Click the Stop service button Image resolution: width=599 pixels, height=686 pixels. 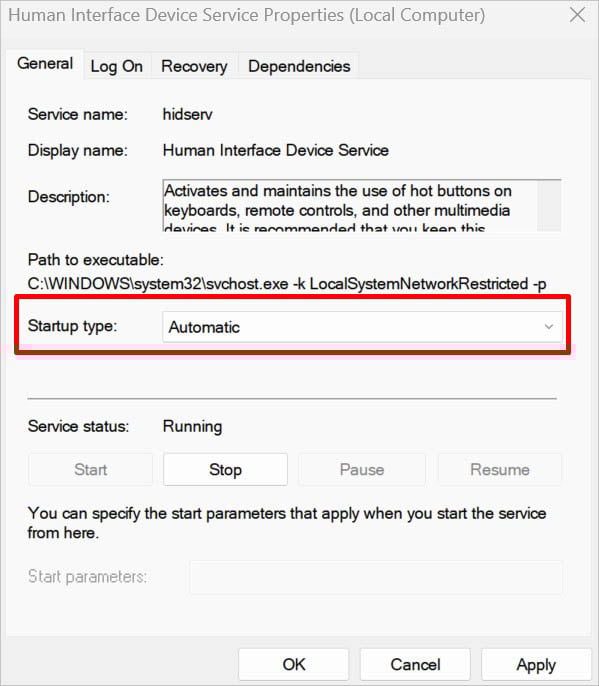(225, 469)
